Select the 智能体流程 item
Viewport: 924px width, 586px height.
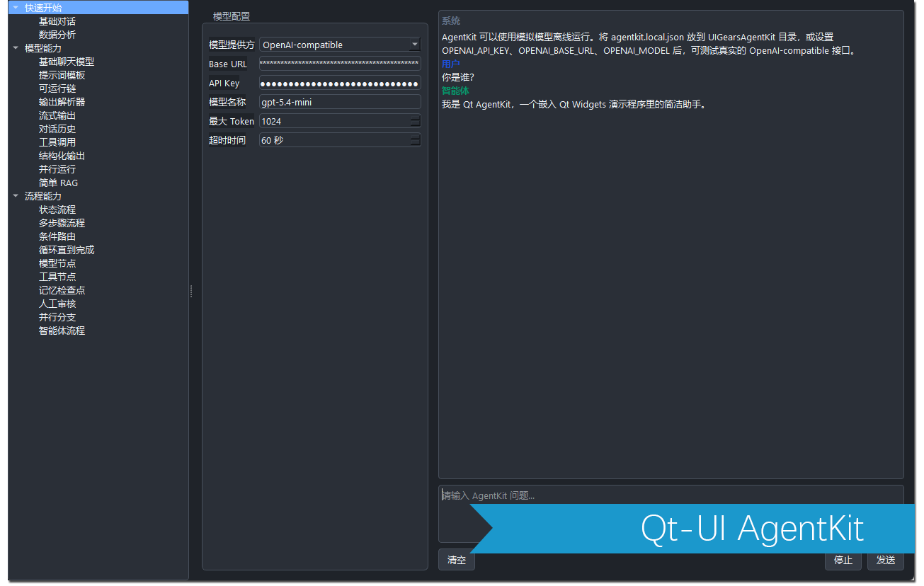pyautogui.click(x=62, y=331)
